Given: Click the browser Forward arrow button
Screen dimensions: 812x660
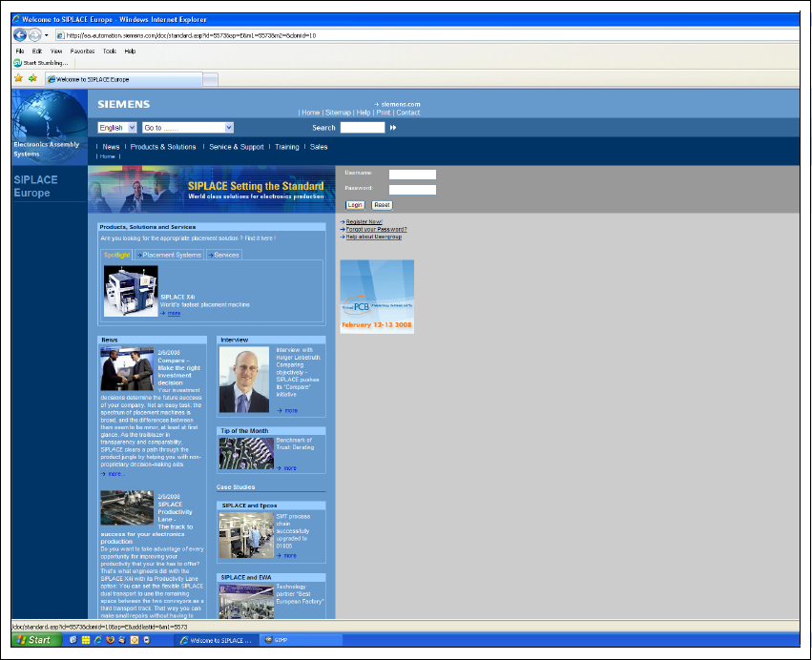Looking at the screenshot, I should click(x=34, y=35).
